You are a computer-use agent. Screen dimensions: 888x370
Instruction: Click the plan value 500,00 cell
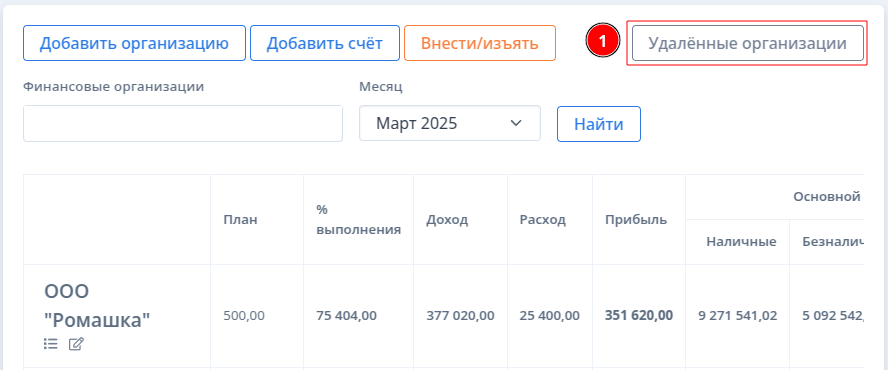pos(244,316)
